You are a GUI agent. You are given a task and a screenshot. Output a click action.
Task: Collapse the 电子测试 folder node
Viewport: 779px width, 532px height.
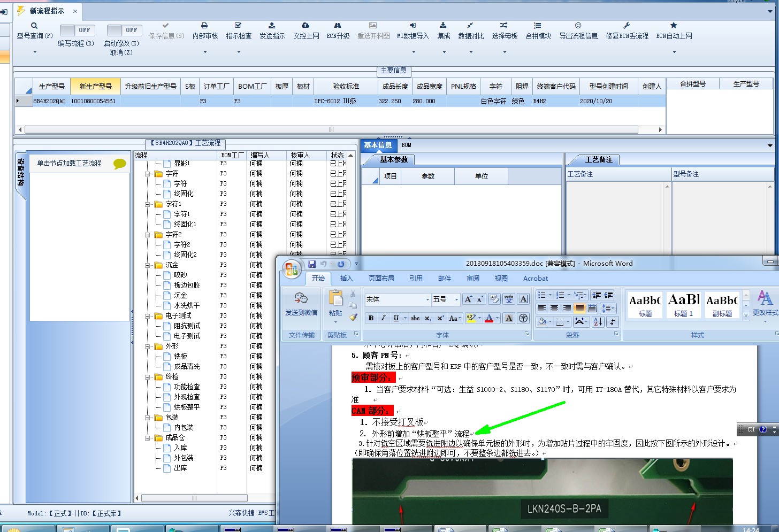[148, 316]
